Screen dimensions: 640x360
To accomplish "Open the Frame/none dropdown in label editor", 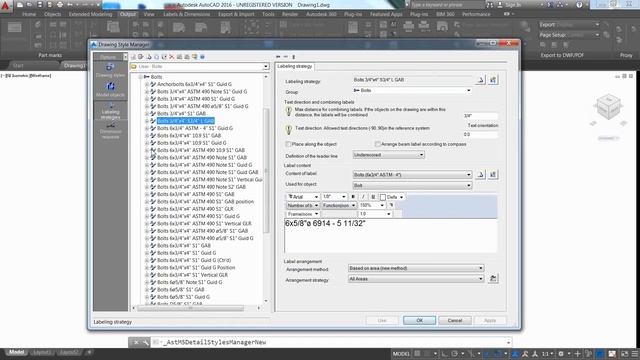I will (x=302, y=214).
